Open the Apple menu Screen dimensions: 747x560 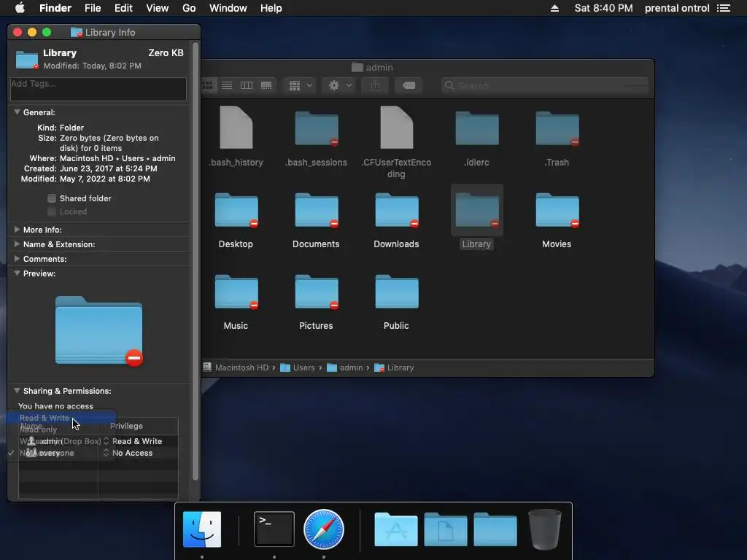pos(20,8)
